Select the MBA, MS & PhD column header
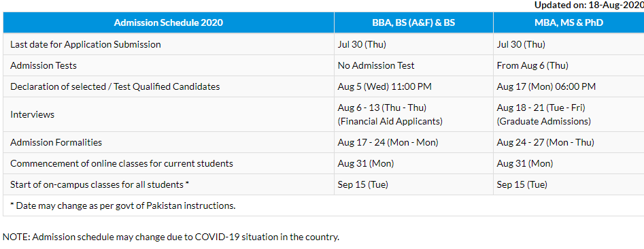 569,22
